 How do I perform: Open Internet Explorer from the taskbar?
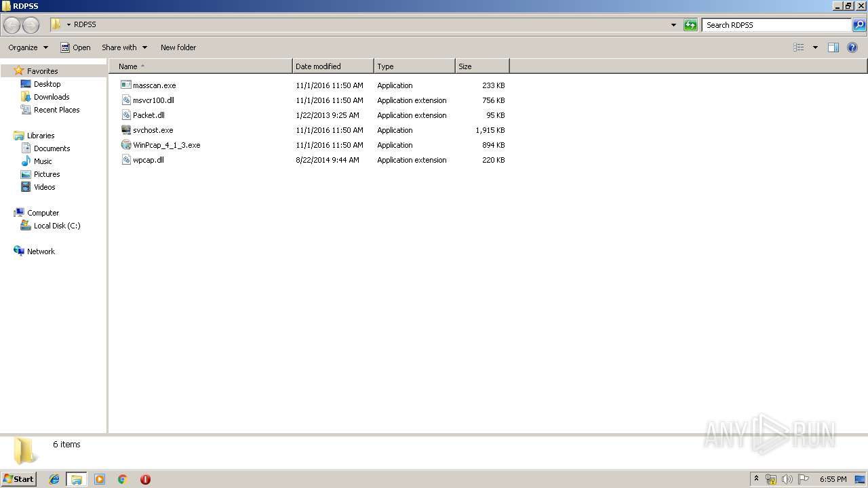coord(54,479)
